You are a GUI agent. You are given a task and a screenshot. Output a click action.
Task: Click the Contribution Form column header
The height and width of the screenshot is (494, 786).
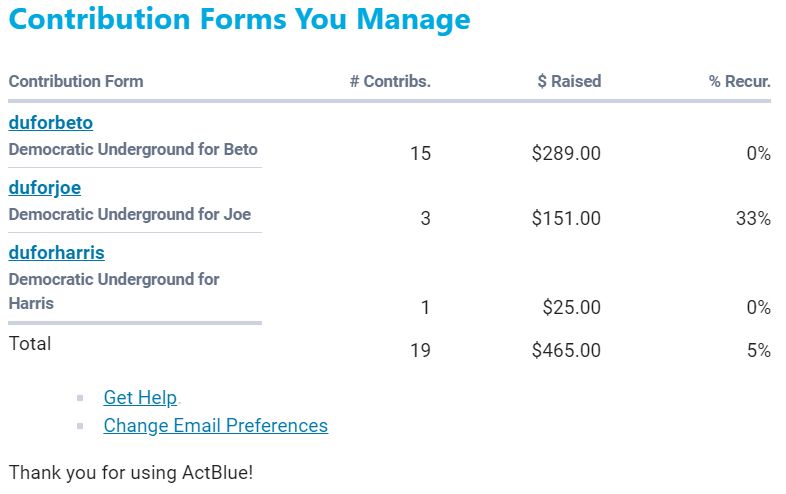(76, 82)
